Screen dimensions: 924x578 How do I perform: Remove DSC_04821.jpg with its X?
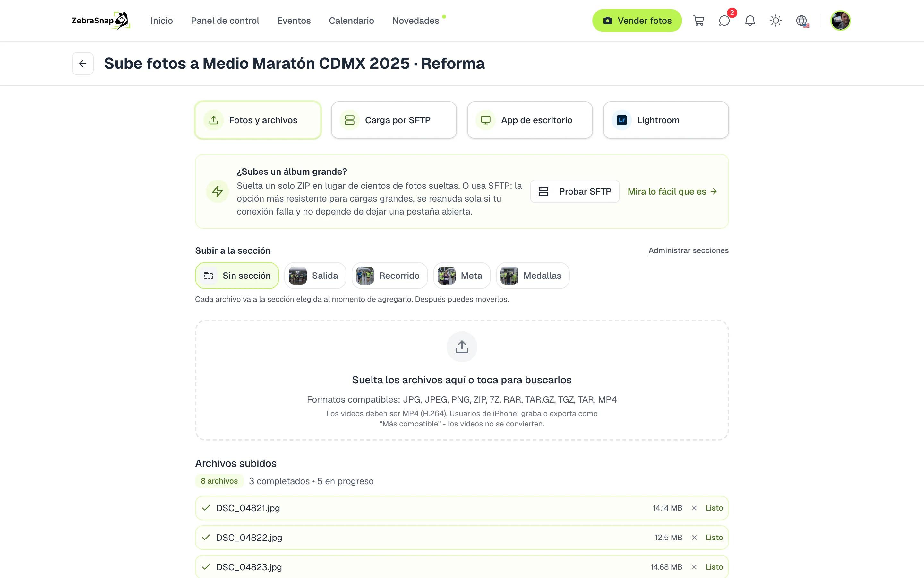point(694,508)
